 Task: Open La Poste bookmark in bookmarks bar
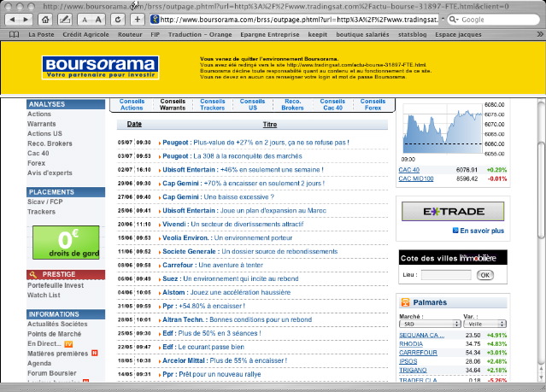pos(40,35)
